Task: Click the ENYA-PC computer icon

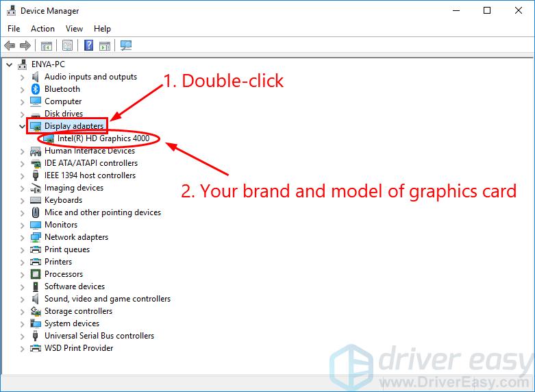Action: [23, 64]
